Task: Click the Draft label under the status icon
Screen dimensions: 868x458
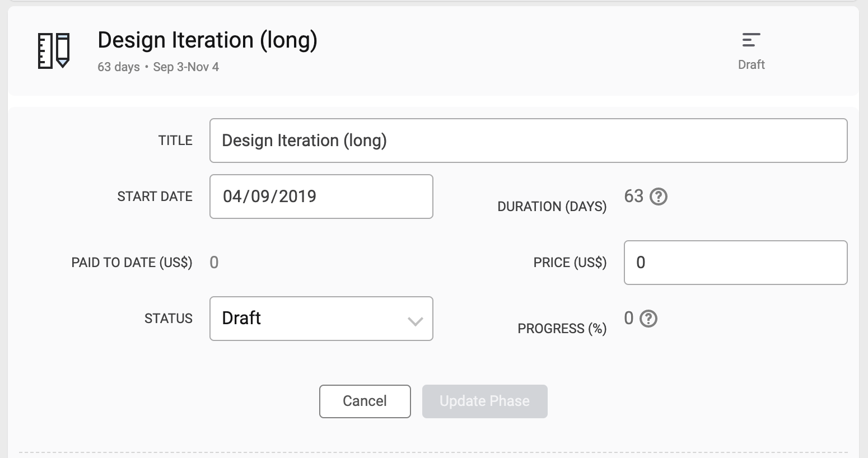Action: 751,65
